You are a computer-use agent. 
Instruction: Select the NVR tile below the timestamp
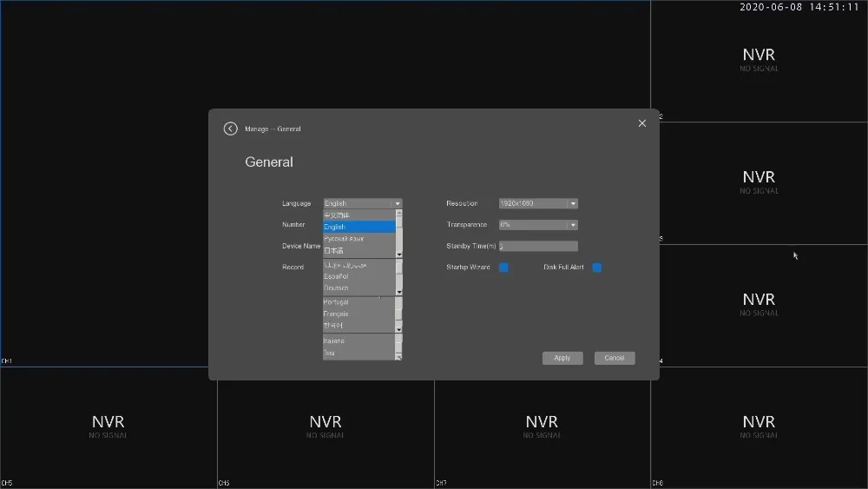click(759, 61)
